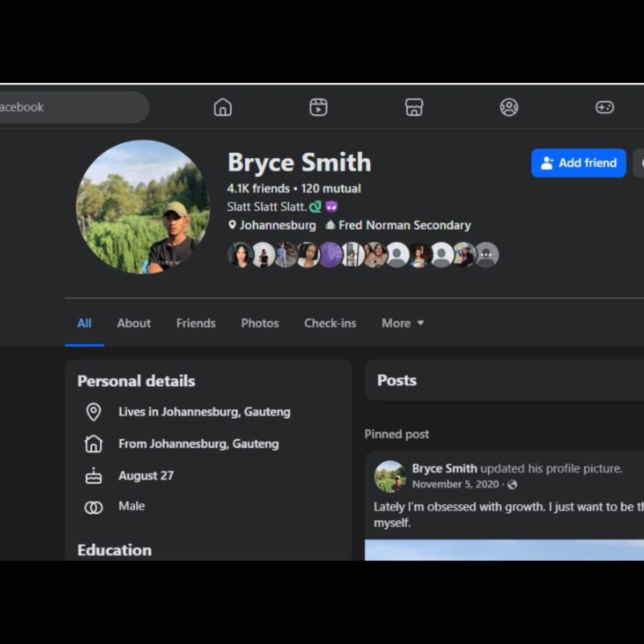Click the 'Pinned post' label
This screenshot has height=644, width=644.
397,434
